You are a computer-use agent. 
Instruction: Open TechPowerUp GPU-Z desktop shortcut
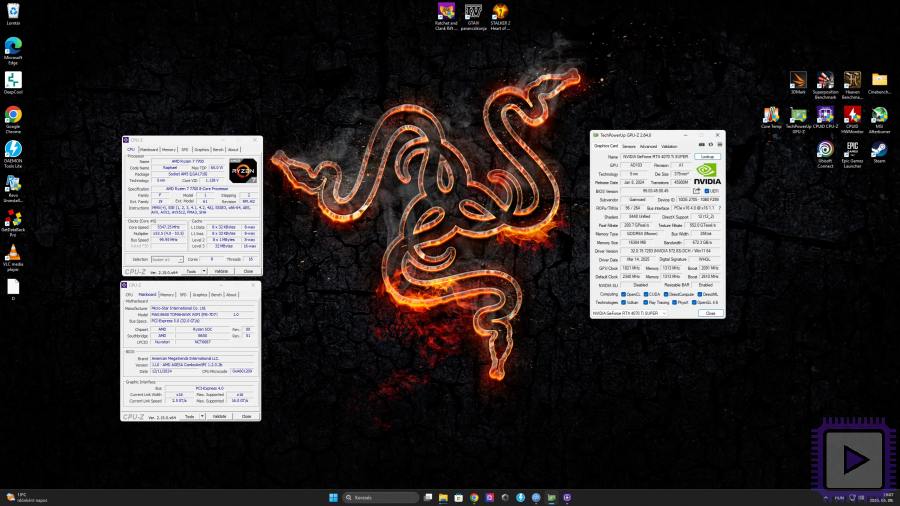(798, 120)
